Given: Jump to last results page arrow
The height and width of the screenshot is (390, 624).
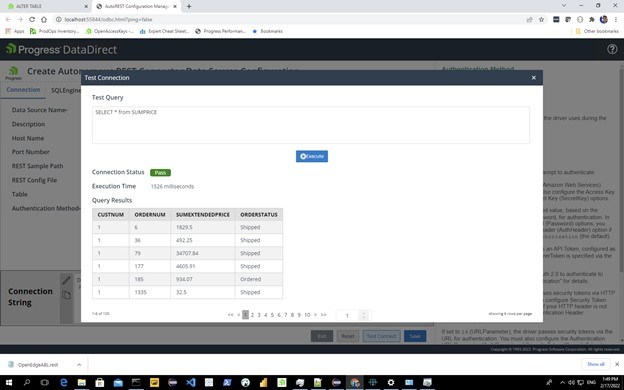Looking at the screenshot, I should point(324,315).
